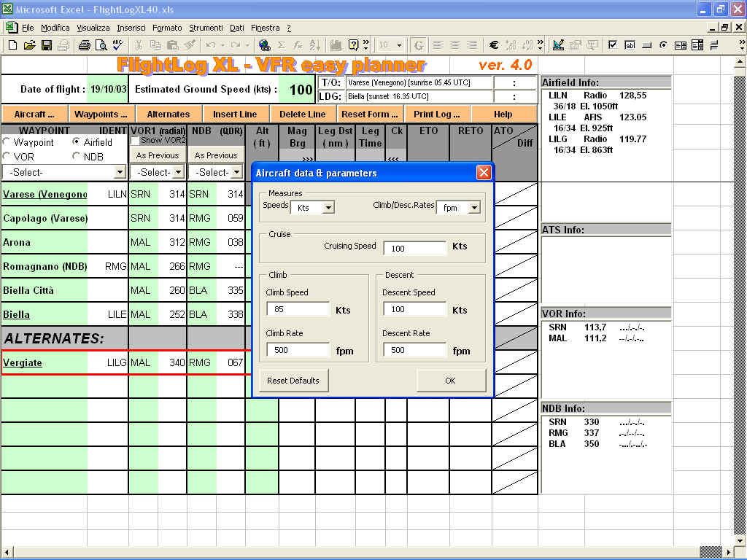Select the Waypoint radio button

coord(7,142)
